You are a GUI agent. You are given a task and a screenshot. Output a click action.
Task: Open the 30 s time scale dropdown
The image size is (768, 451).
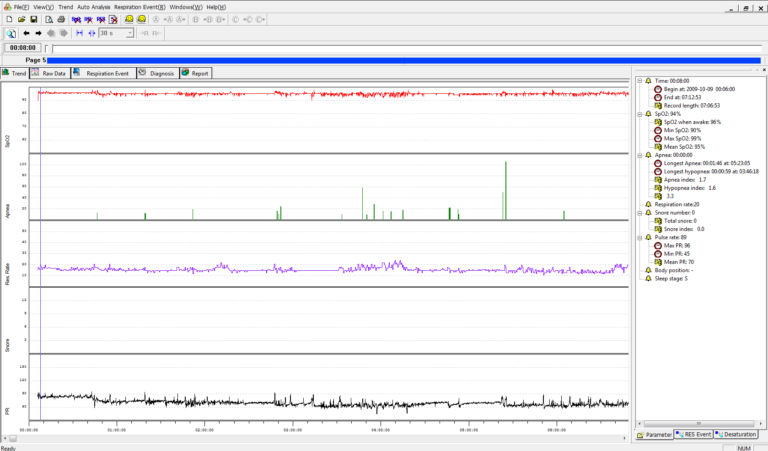(x=129, y=33)
